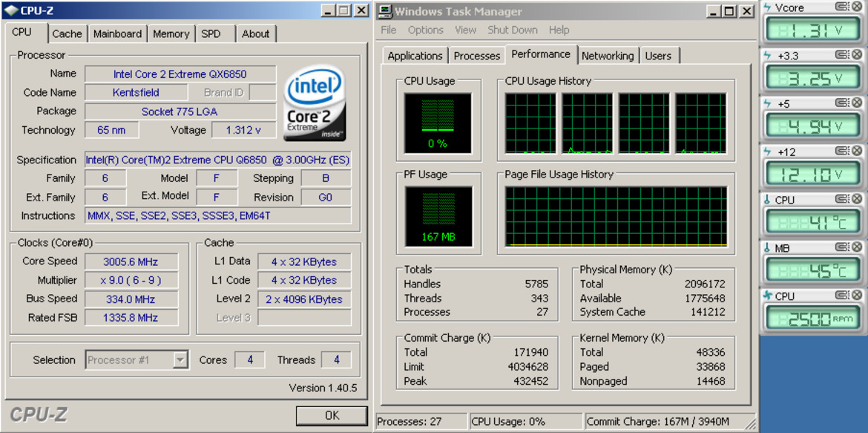Image resolution: width=868 pixels, height=433 pixels.
Task: Click the Commit Charge status bar entry
Action: coord(669,422)
